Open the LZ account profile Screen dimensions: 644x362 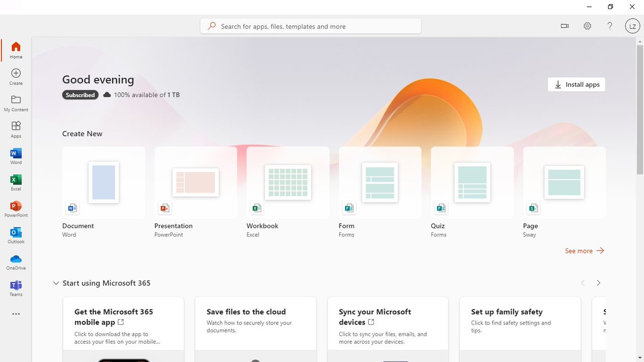click(x=632, y=26)
